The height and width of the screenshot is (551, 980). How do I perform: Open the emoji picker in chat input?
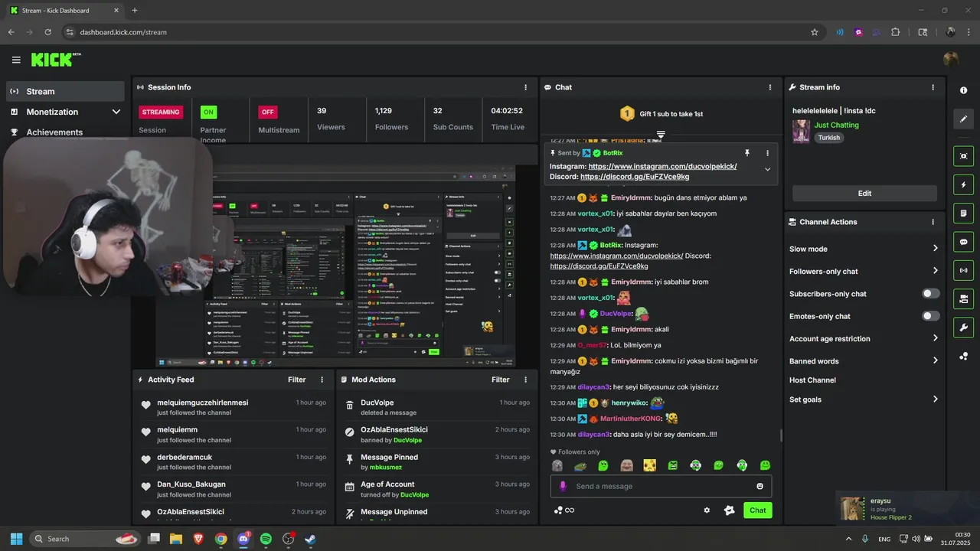click(759, 486)
